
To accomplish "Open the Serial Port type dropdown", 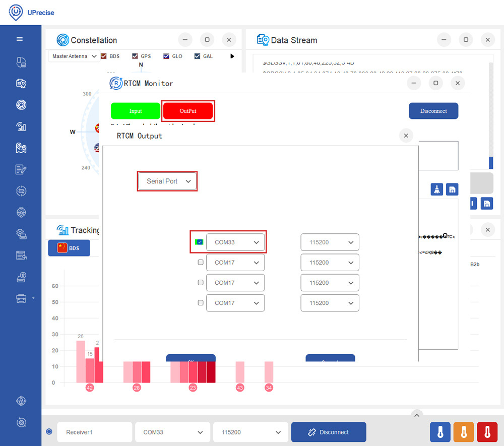I will (167, 181).
